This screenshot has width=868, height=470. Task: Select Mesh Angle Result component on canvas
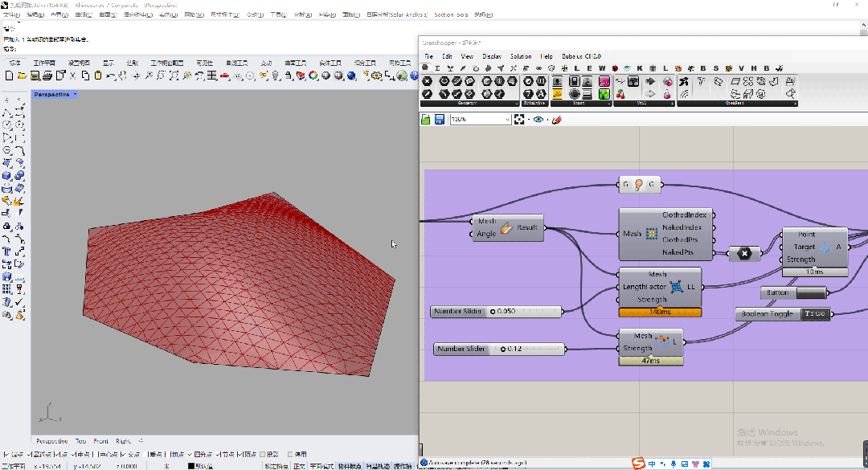tap(507, 227)
